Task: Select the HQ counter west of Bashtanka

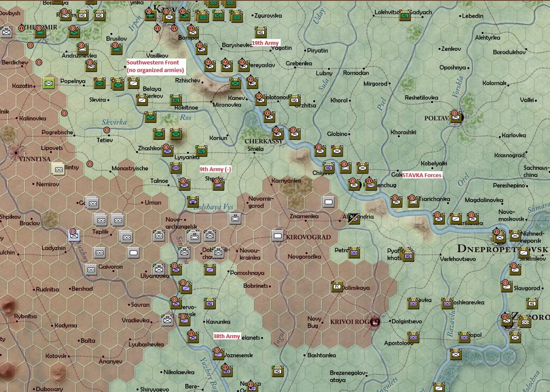Action: (278, 371)
